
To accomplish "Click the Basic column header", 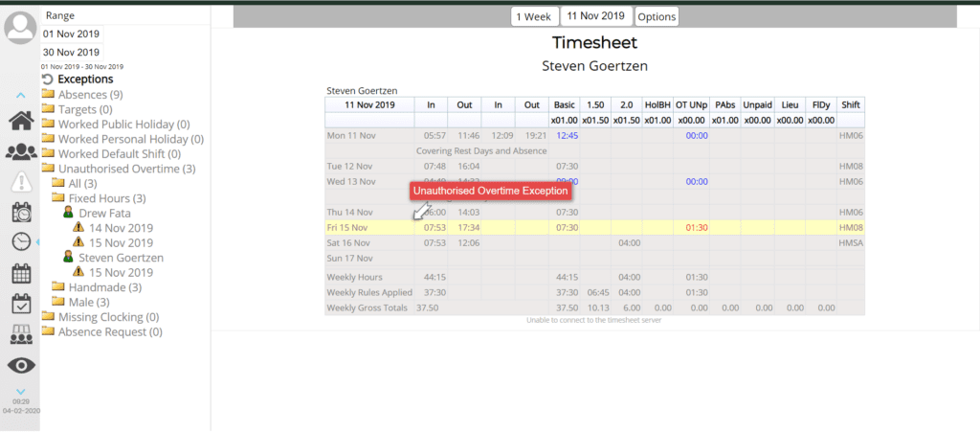I will tap(565, 105).
